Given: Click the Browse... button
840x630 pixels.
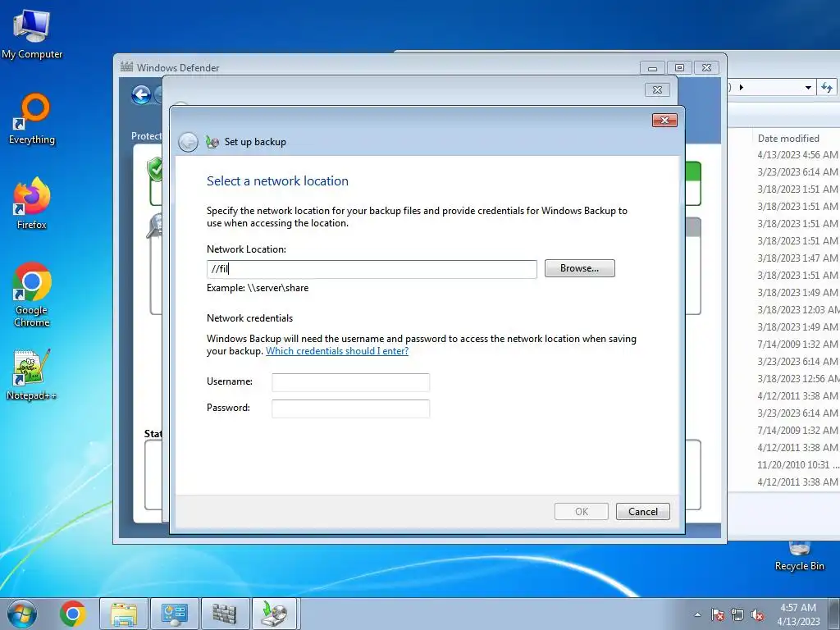Looking at the screenshot, I should [580, 268].
